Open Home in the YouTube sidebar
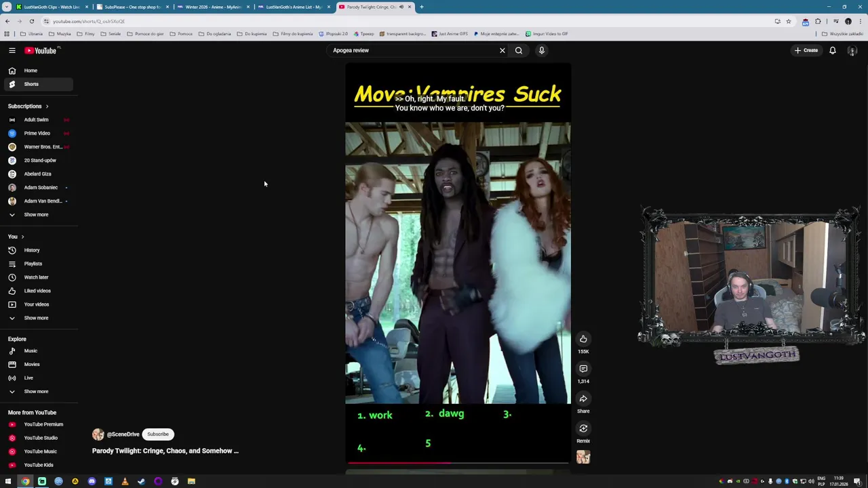The width and height of the screenshot is (868, 488). [38, 70]
